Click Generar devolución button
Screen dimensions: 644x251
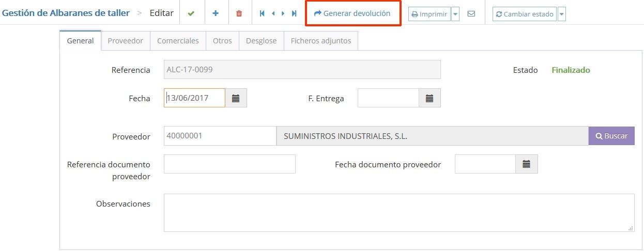pos(352,13)
